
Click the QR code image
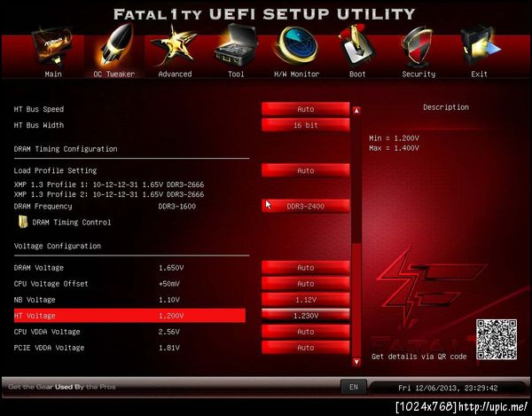[497, 340]
